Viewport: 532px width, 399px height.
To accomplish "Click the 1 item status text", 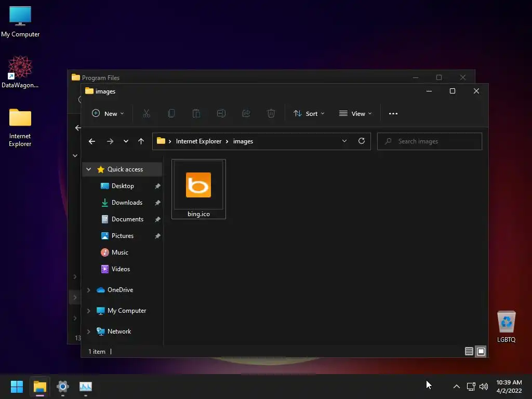I will [x=97, y=352].
